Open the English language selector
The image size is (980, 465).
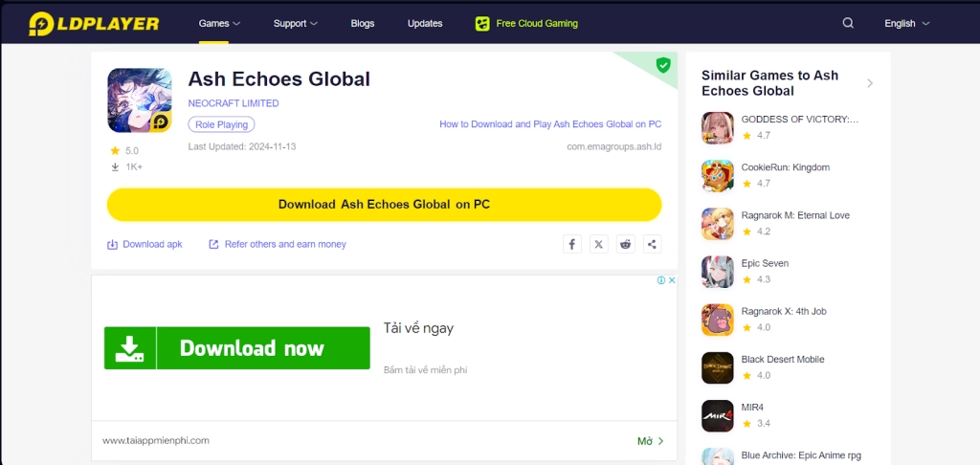tap(906, 23)
